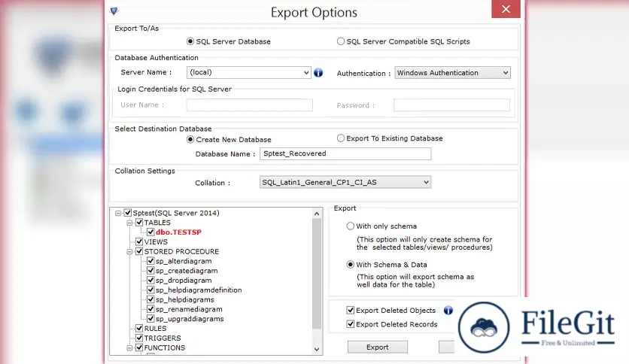Uncheck the Sptest(SQL Server 2014) root checkbox
The height and width of the screenshot is (364, 629).
pos(128,213)
